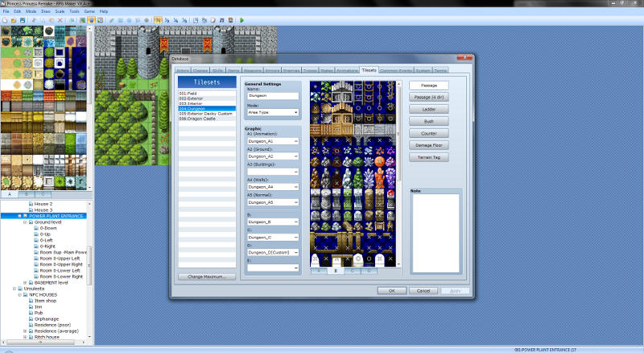Set map zoom scale to 1/4

(x=175, y=20)
